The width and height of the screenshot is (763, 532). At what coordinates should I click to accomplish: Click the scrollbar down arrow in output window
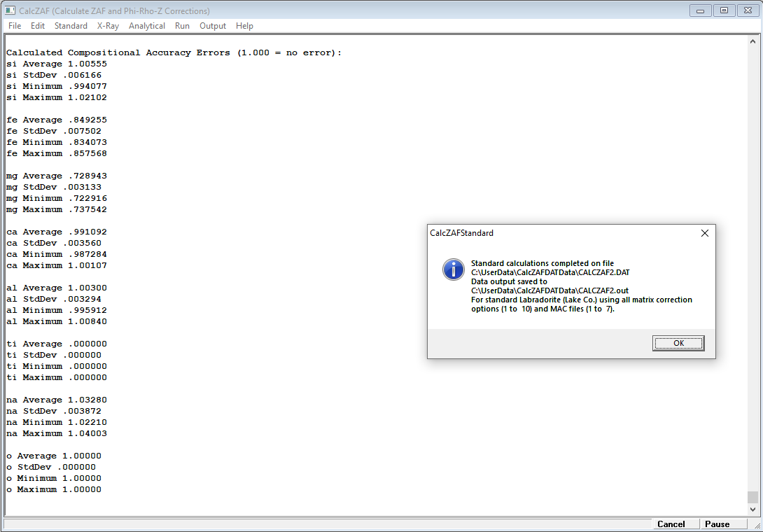point(752,510)
